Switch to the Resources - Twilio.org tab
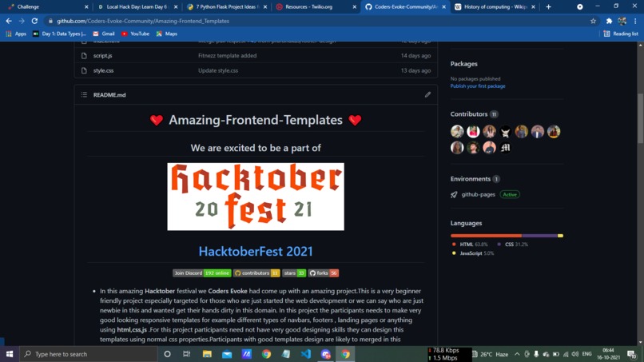Viewport: 644px width, 362px height. [316, 6]
